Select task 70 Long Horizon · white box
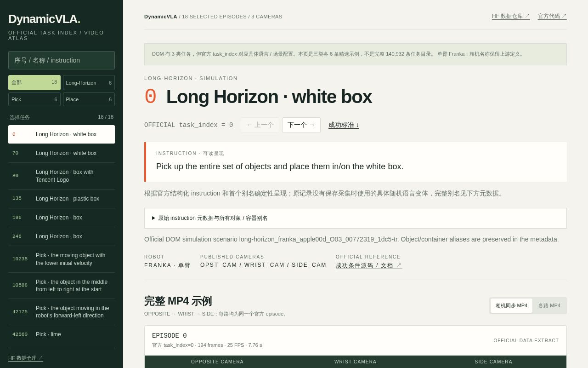The image size is (588, 368). tap(62, 153)
